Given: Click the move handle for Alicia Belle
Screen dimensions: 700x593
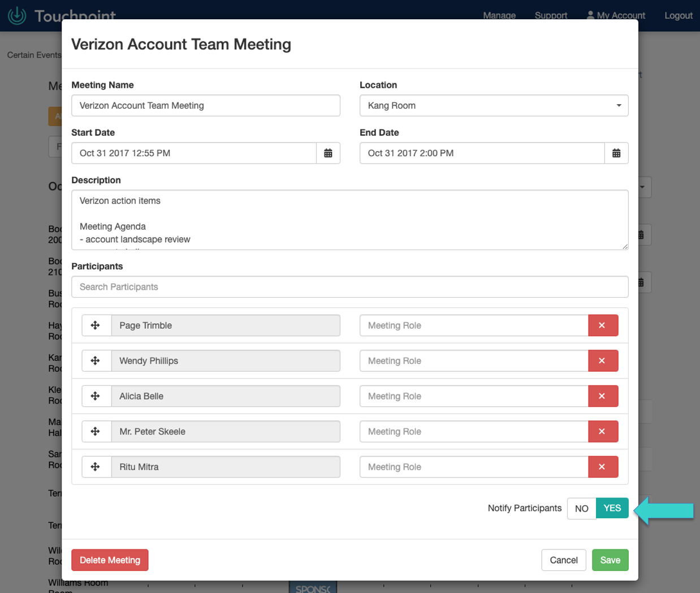Looking at the screenshot, I should 96,396.
